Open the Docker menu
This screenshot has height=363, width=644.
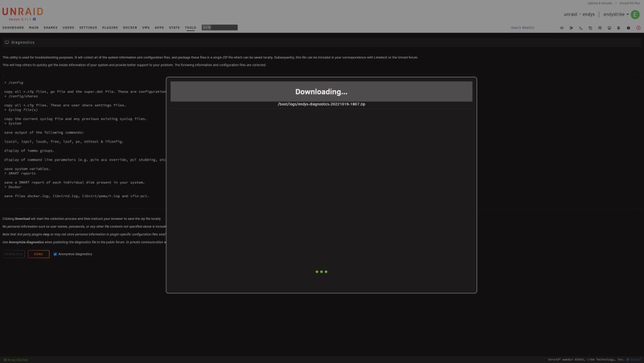point(130,28)
